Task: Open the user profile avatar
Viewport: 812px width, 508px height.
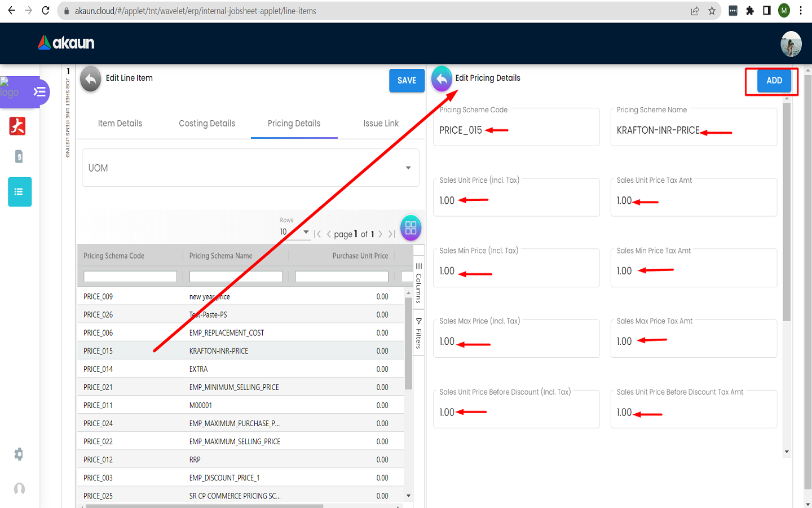Action: (x=791, y=44)
